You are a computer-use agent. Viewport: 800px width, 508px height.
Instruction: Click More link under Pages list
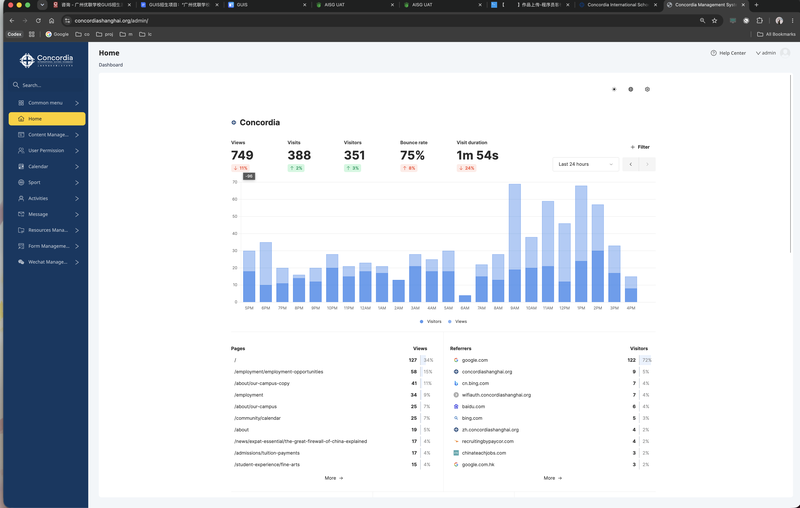[334, 478]
